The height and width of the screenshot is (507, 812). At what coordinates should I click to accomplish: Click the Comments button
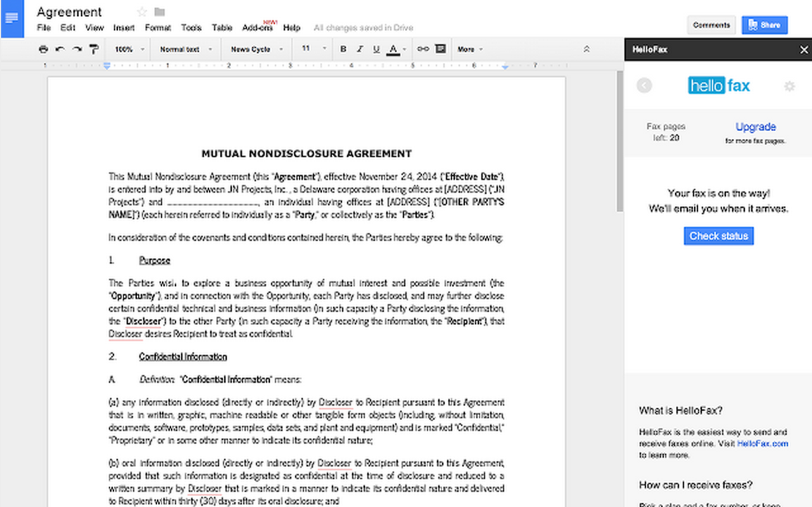coord(711,25)
